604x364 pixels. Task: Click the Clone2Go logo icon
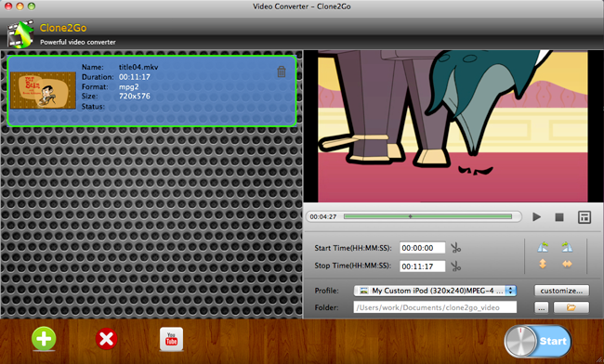[x=20, y=33]
